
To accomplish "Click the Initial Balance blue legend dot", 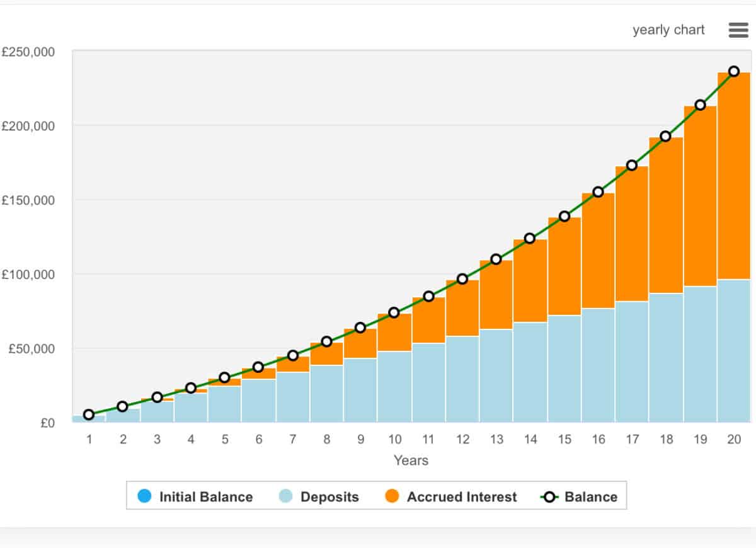I will [144, 496].
